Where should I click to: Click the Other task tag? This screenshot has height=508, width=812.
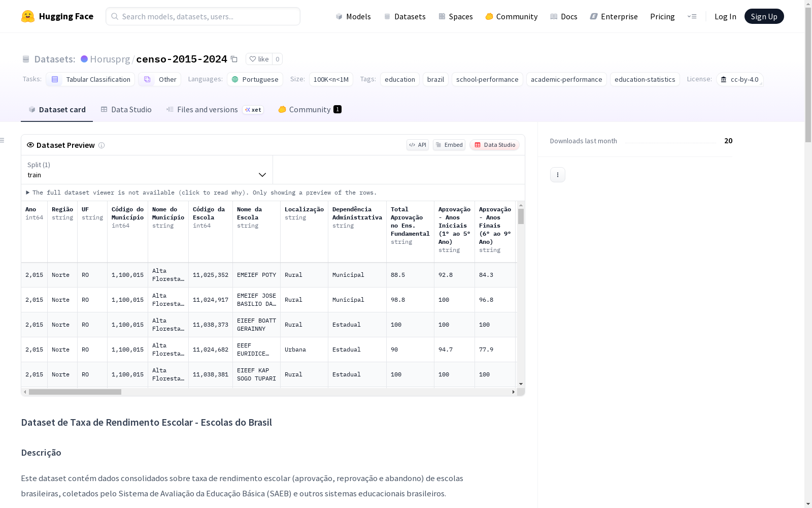(160, 79)
